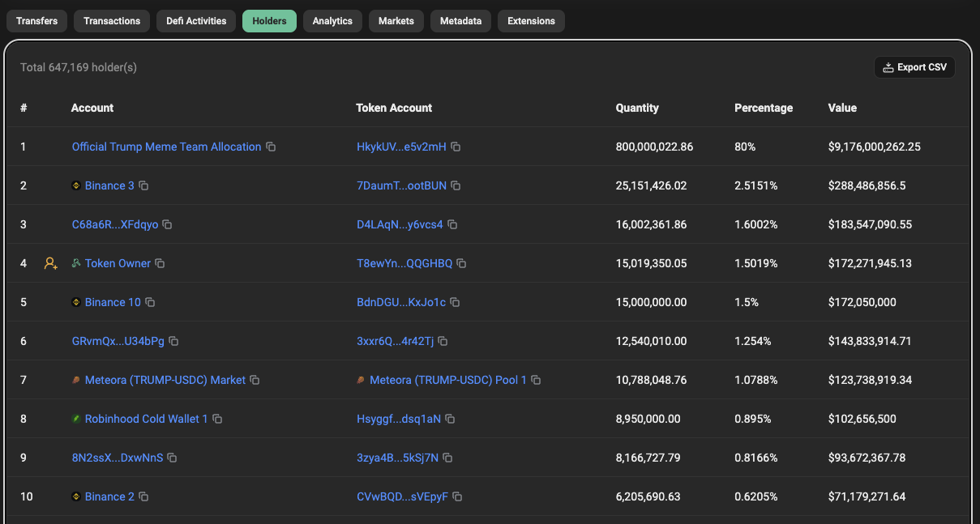This screenshot has height=524, width=980.
Task: Click the Binance logo beside Binance 3
Action: click(x=76, y=185)
